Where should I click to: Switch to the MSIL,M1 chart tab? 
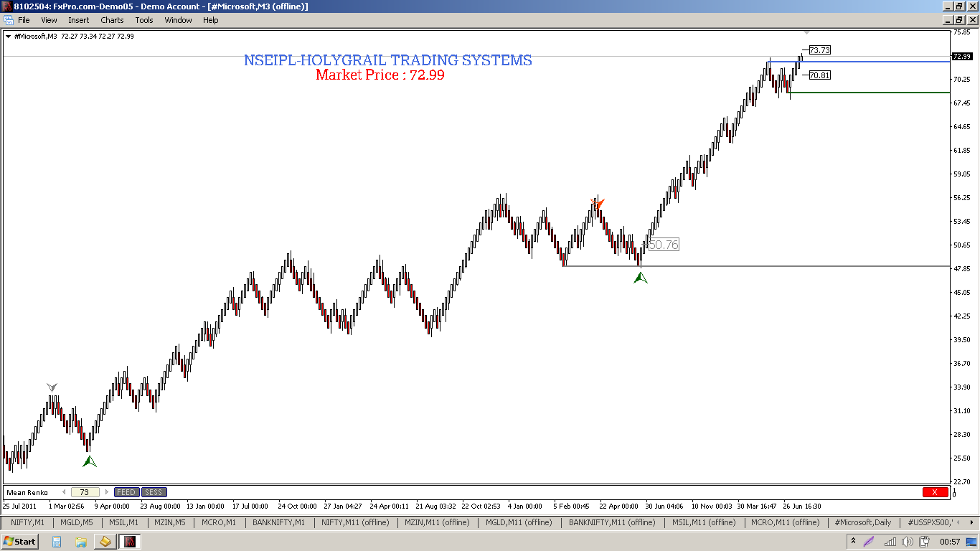pyautogui.click(x=123, y=522)
